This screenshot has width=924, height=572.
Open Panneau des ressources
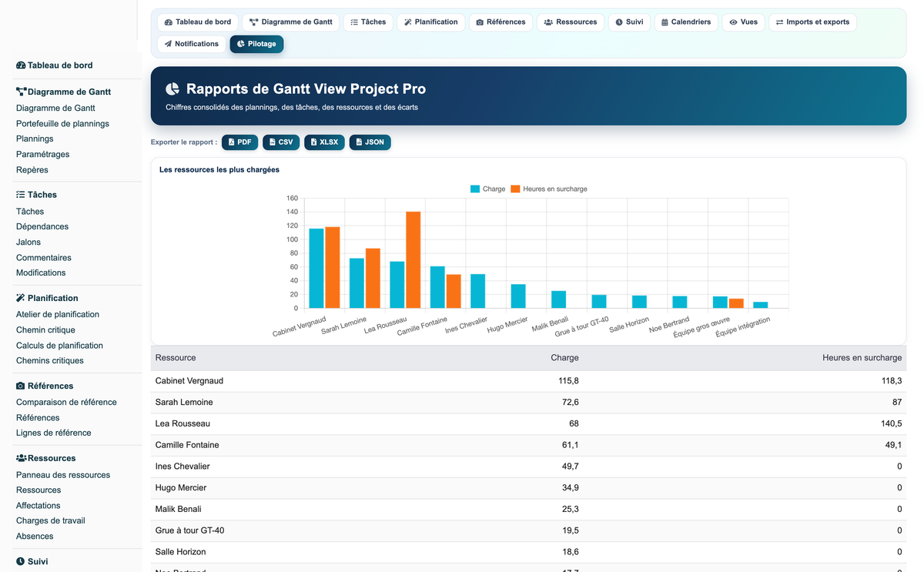[63, 475]
